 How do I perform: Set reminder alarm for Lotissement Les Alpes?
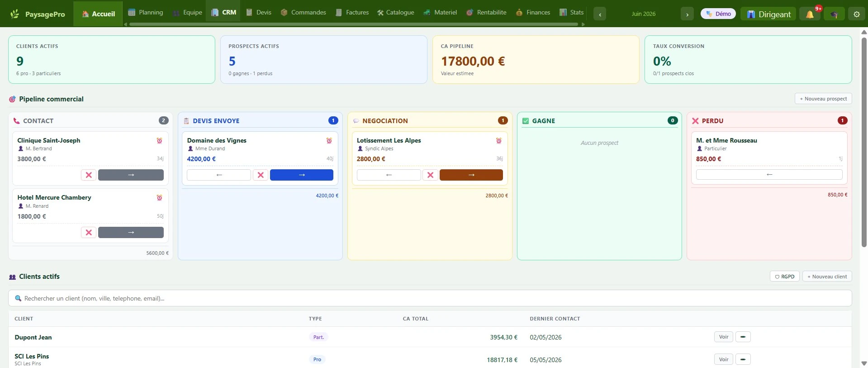click(498, 141)
